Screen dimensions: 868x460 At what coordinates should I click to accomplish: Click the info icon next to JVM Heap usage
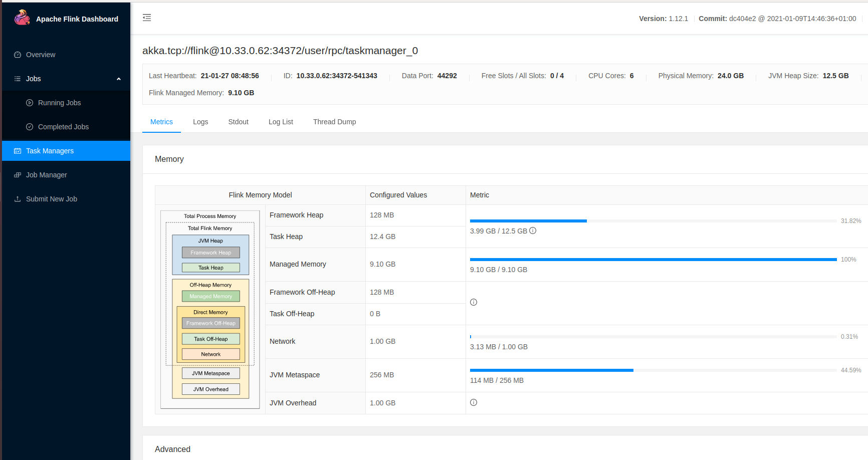point(533,231)
